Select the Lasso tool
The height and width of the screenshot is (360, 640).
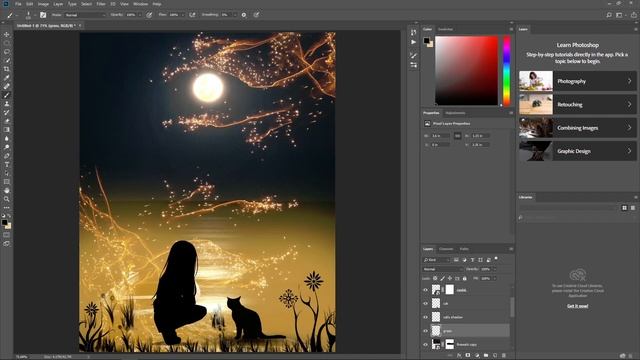[7, 52]
